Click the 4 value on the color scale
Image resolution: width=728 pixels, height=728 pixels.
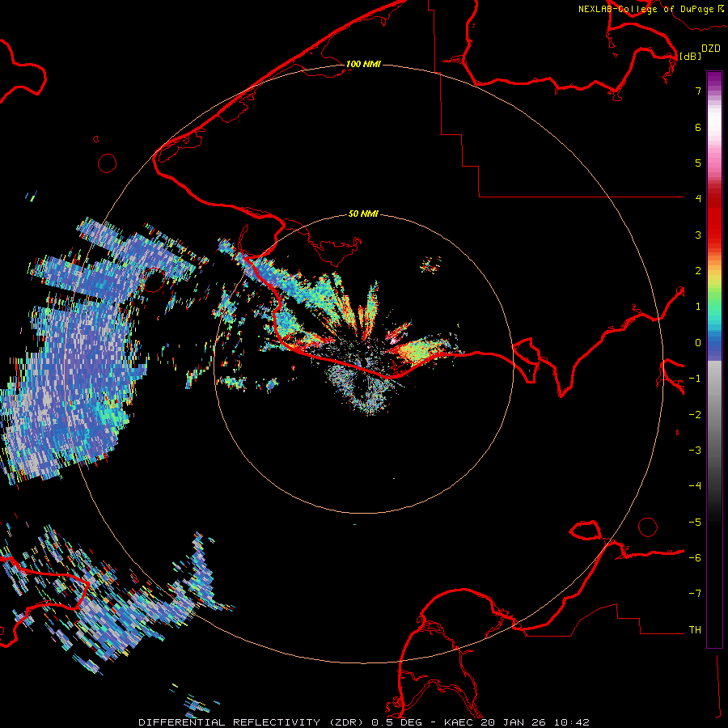click(698, 199)
